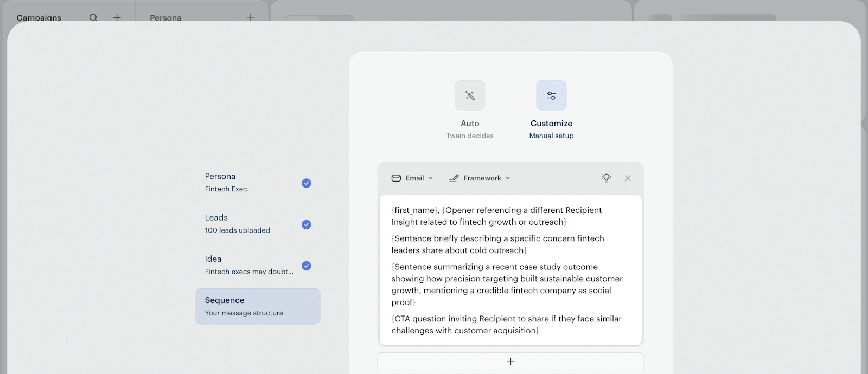Open the Sequence step
Image resolution: width=868 pixels, height=374 pixels.
[258, 306]
